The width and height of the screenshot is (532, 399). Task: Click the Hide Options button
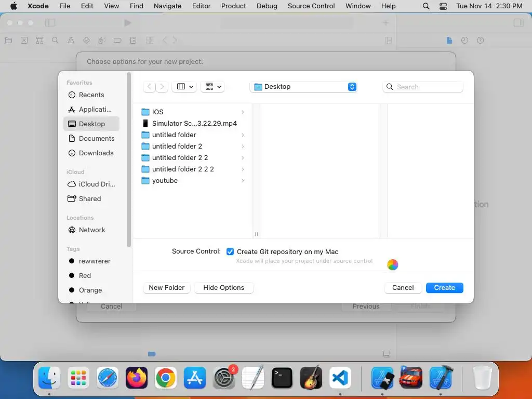pyautogui.click(x=223, y=287)
